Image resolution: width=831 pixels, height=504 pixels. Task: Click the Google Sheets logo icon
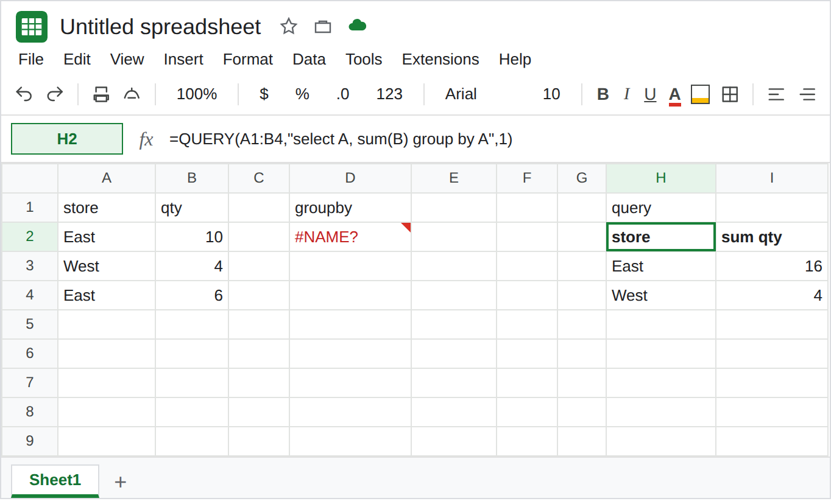(32, 27)
